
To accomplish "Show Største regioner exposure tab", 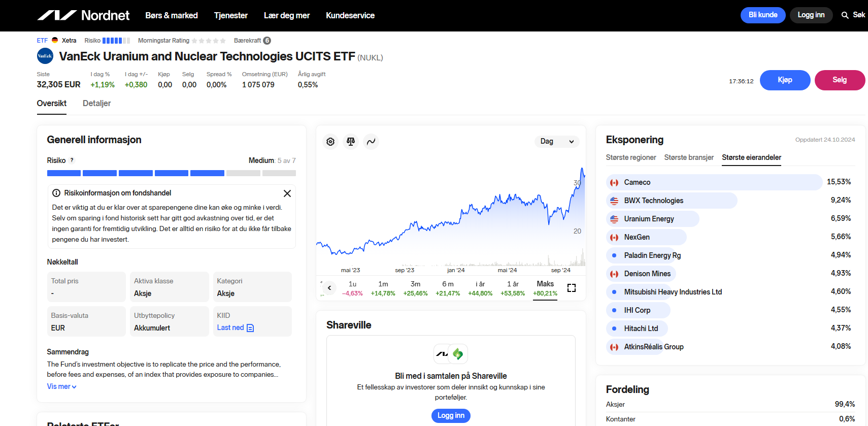I will [x=631, y=157].
